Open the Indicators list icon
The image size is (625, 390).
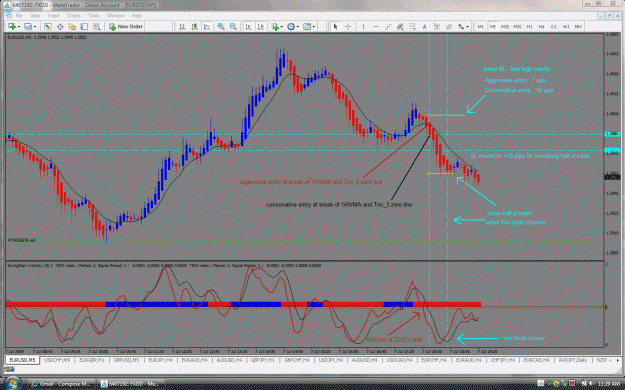pyautogui.click(x=275, y=27)
